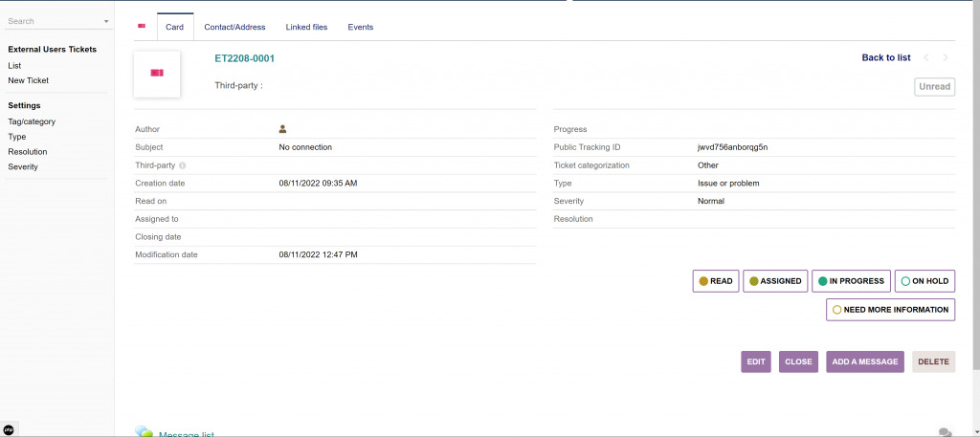Click the pink ticket icon before the Card tab

(142, 26)
